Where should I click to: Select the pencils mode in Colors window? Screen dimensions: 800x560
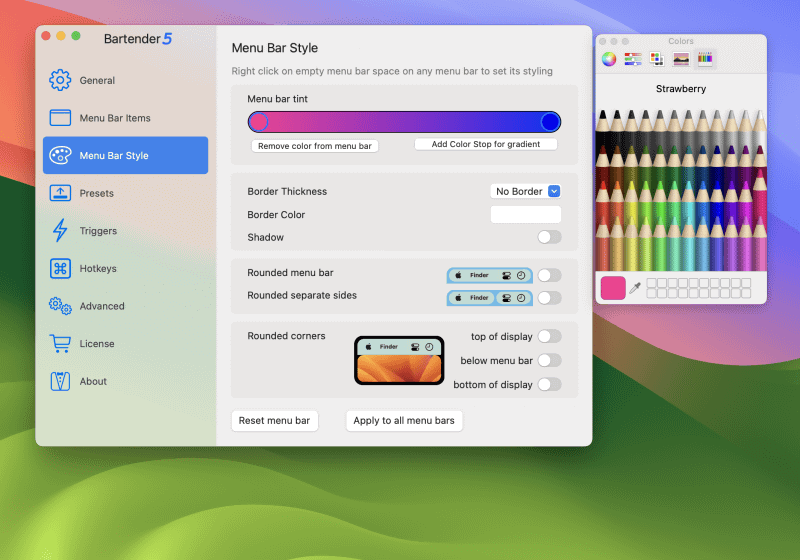(705, 59)
